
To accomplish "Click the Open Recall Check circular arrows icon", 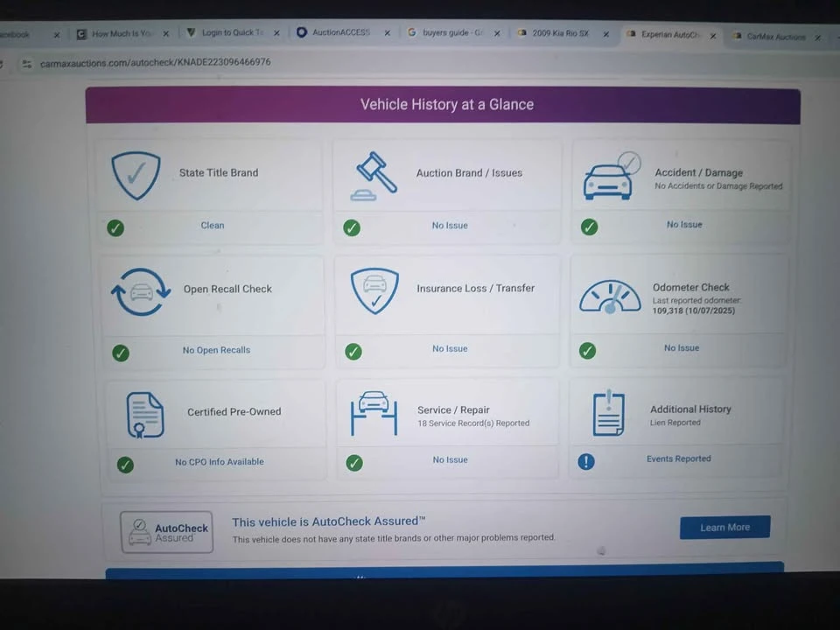I will click(141, 292).
